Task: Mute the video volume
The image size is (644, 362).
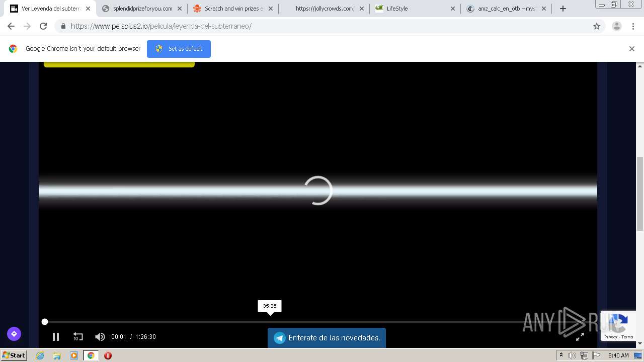Action: click(x=100, y=337)
